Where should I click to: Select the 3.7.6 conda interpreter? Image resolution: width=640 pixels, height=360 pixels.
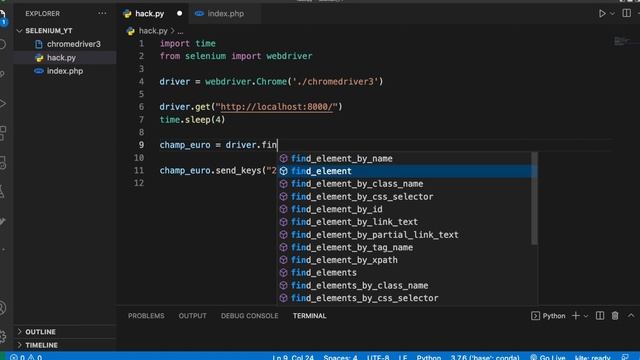[x=485, y=357]
